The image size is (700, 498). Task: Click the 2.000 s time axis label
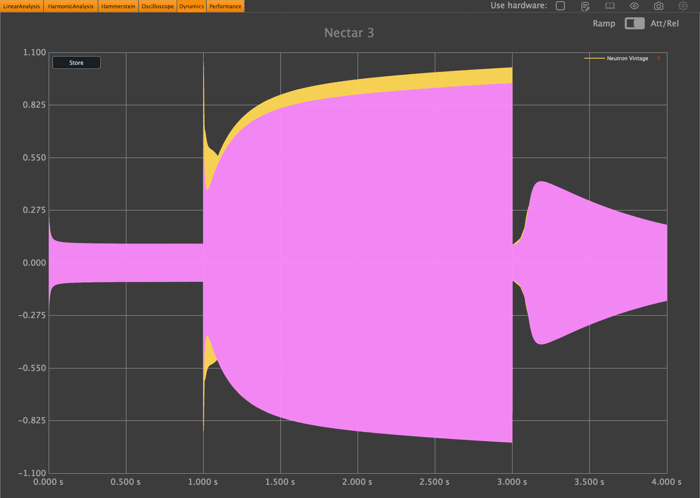tap(357, 482)
